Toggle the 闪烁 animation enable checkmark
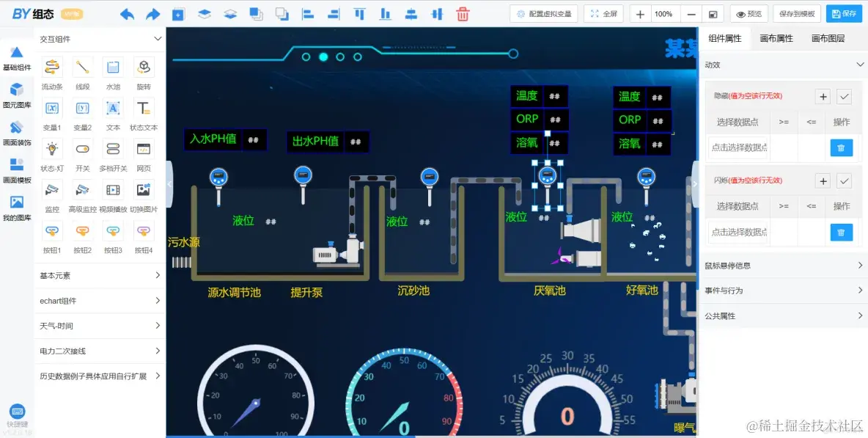Image resolution: width=868 pixels, height=438 pixels. pos(840,180)
